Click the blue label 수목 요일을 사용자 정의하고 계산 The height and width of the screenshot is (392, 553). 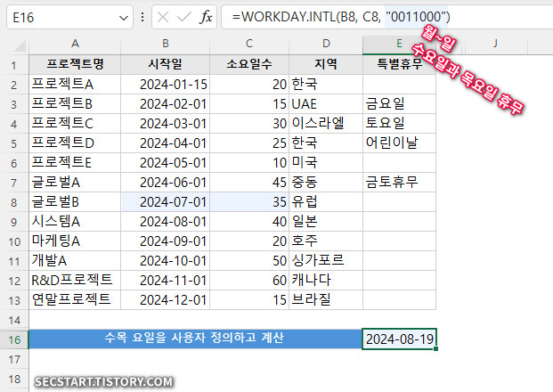point(195,339)
